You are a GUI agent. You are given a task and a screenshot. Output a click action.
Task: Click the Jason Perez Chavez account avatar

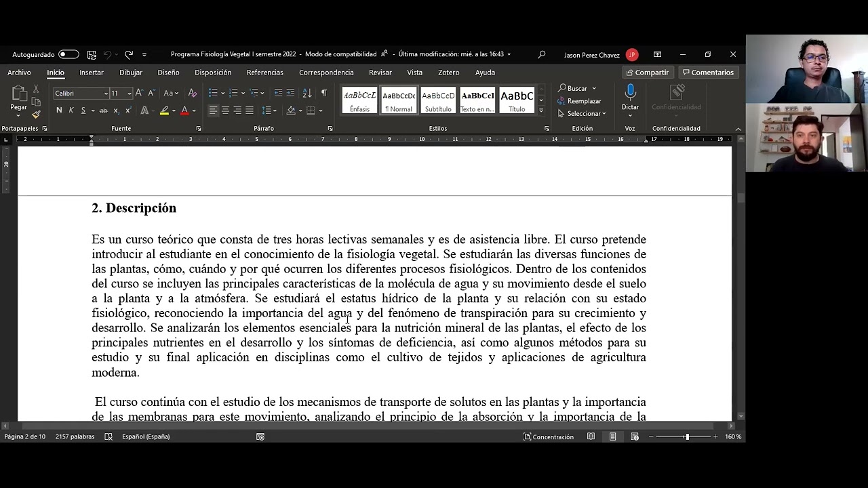pos(632,55)
